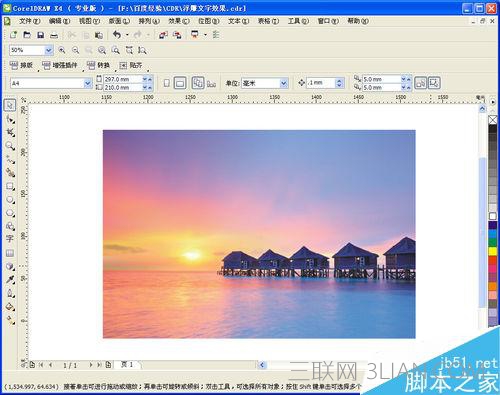
Task: Open the 效果(C) menu
Action: click(x=179, y=21)
